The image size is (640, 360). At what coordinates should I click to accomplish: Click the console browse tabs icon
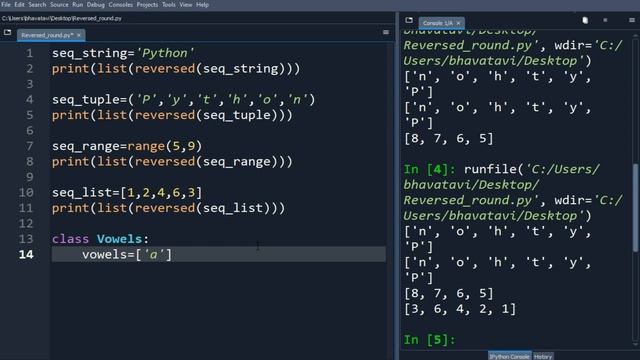tap(409, 20)
